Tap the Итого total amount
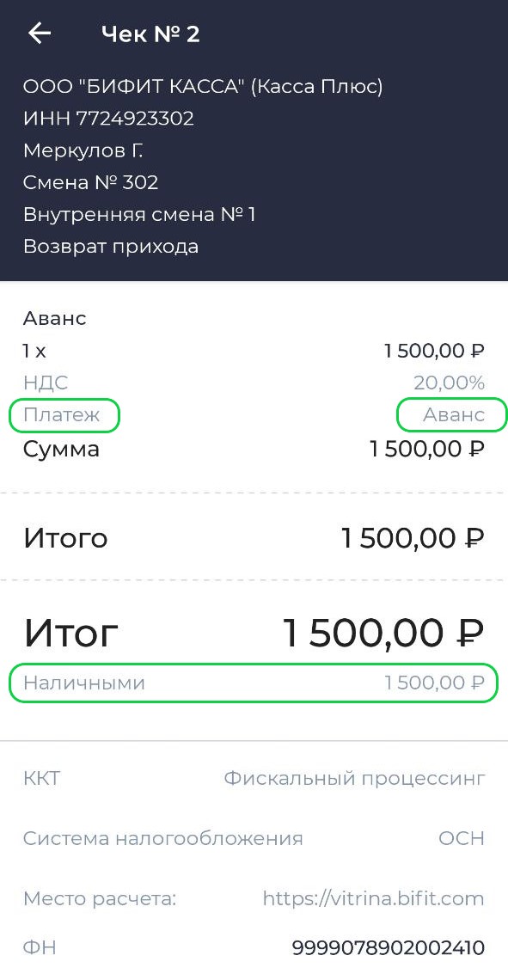 point(413,538)
